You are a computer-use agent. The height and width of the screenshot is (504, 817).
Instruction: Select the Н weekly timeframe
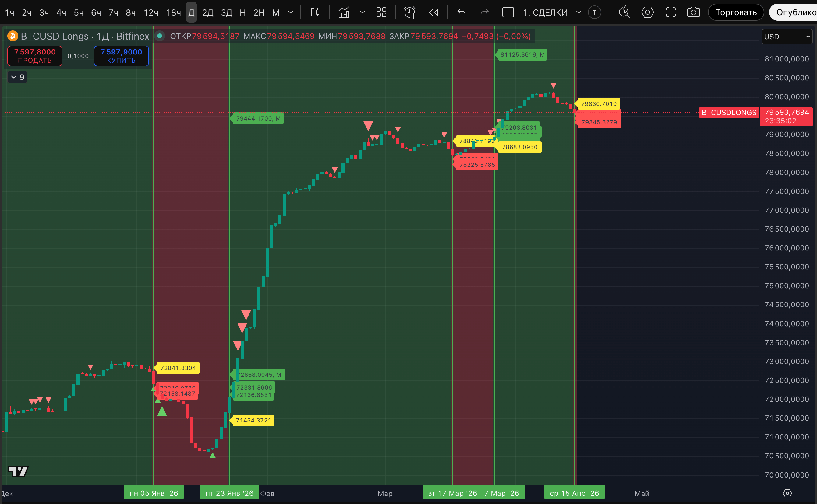[242, 13]
